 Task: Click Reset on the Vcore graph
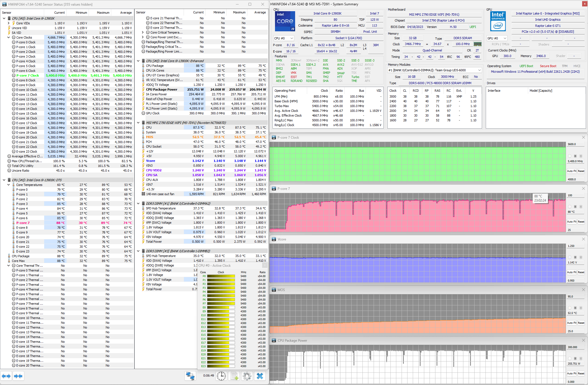(581, 272)
